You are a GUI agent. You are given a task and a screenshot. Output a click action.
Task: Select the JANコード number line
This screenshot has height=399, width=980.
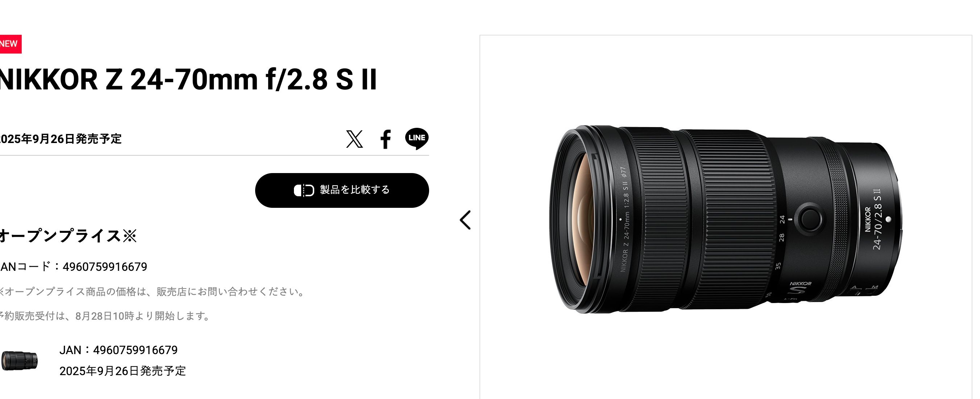(74, 267)
